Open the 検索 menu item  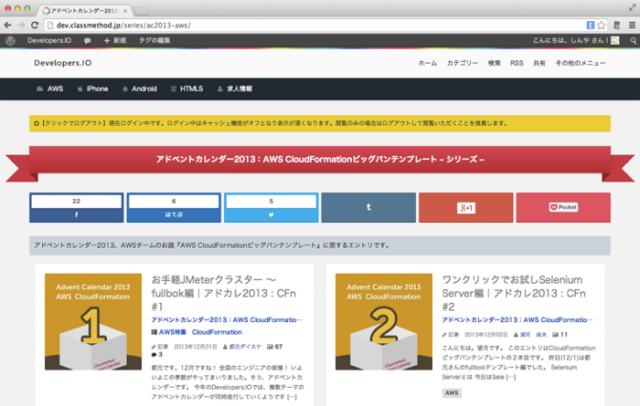(x=494, y=63)
